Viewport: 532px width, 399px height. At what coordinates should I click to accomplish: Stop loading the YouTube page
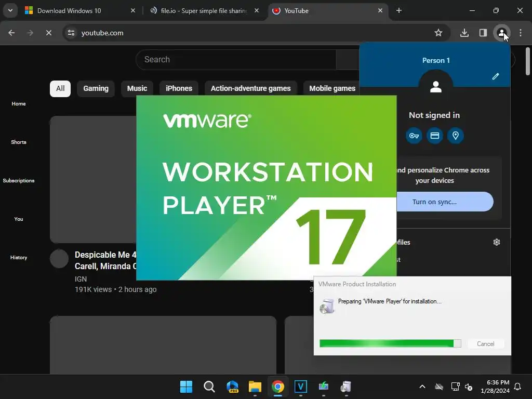[49, 33]
